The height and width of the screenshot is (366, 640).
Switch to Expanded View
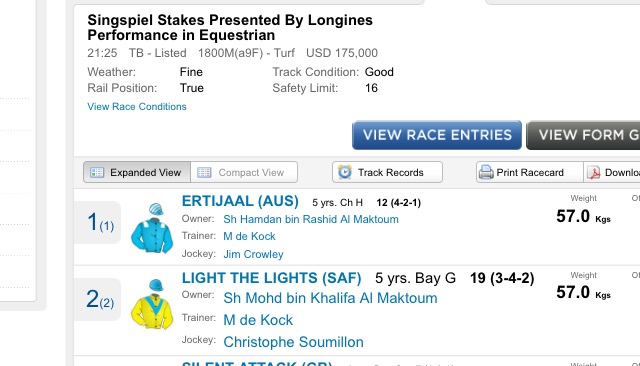coord(137,172)
